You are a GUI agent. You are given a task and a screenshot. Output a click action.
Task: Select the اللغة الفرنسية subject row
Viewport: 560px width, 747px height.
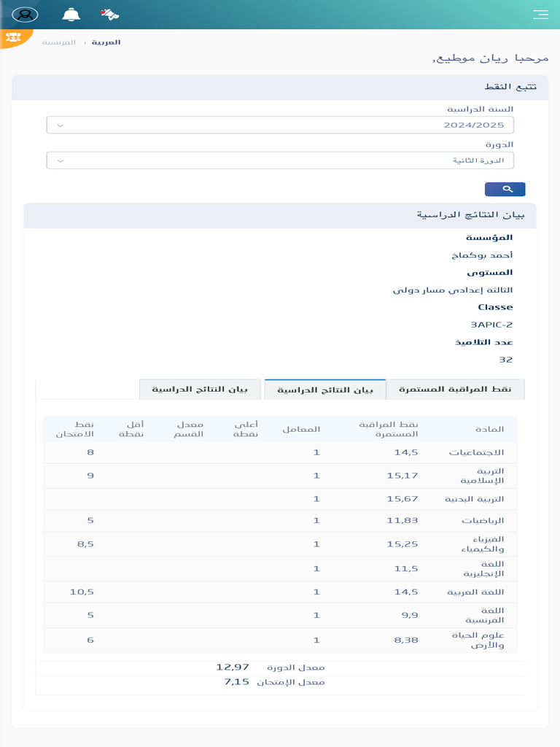(x=280, y=616)
